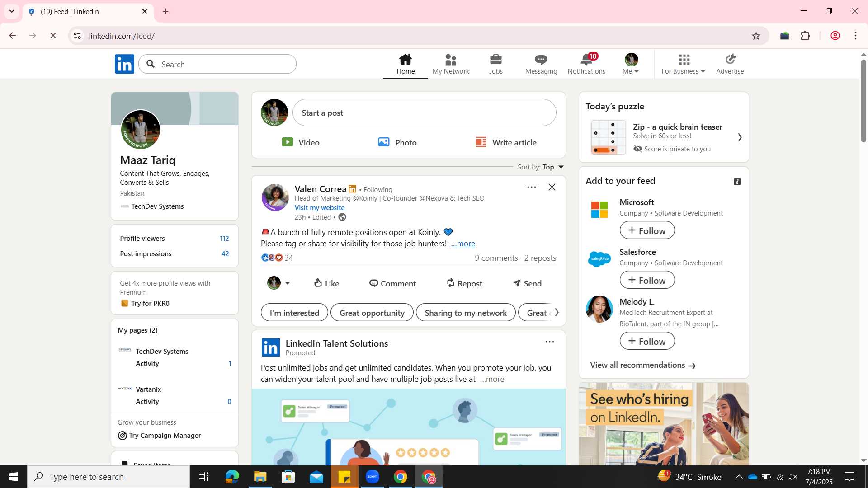Open My Network tab
The height and width of the screenshot is (488, 868).
pyautogui.click(x=451, y=64)
